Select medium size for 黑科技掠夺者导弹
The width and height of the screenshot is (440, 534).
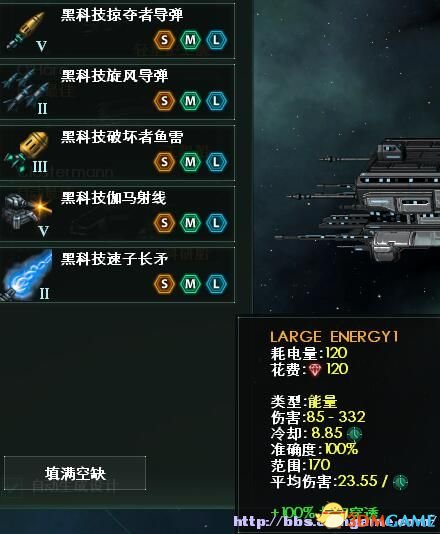[x=190, y=40]
